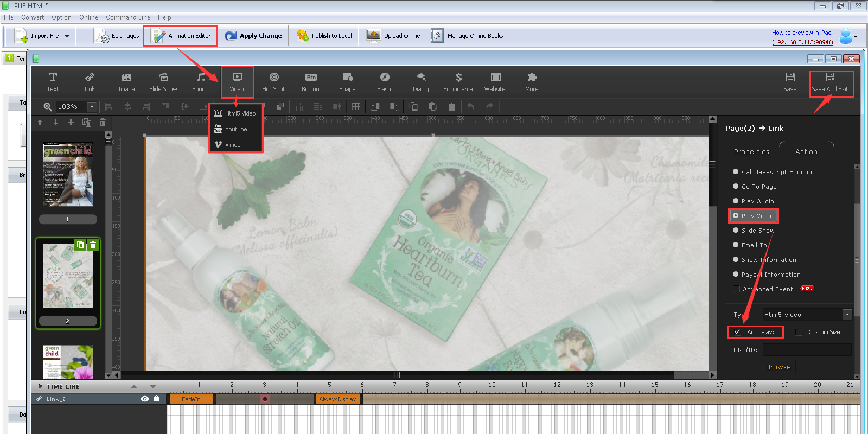Open the Slide Show tool
Viewport: 868px width, 434px height.
[163, 82]
